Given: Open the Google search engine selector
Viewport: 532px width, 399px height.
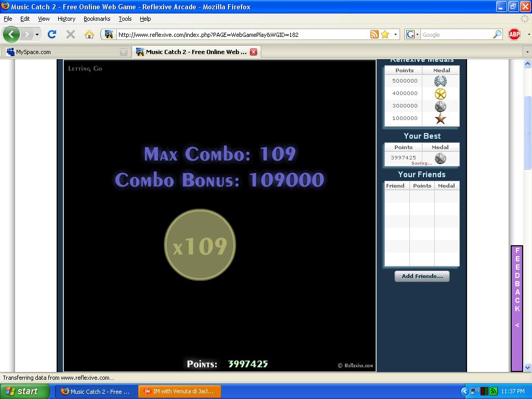Looking at the screenshot, I should (412, 34).
